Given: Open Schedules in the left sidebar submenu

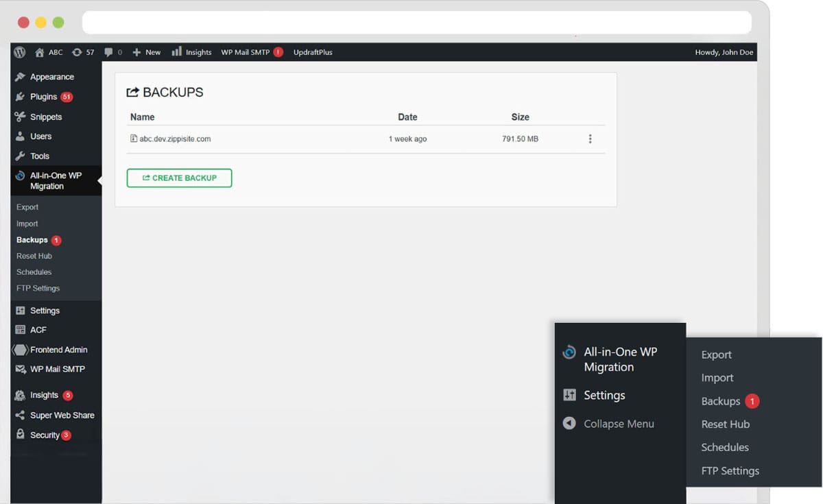Looking at the screenshot, I should tap(34, 272).
